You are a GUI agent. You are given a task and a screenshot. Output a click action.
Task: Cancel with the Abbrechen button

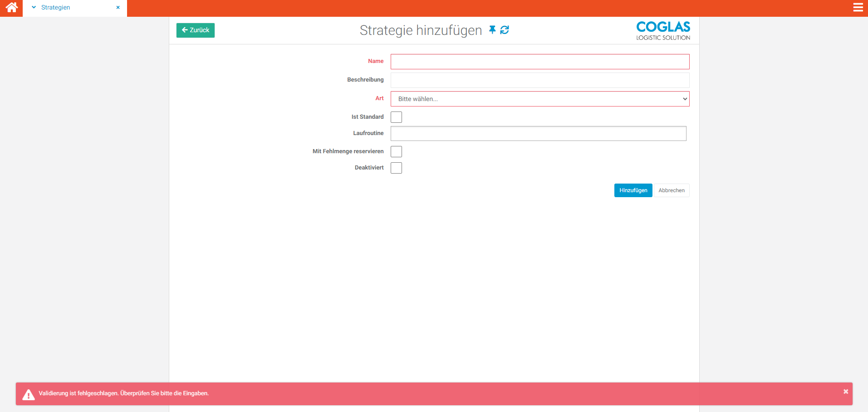(x=671, y=190)
